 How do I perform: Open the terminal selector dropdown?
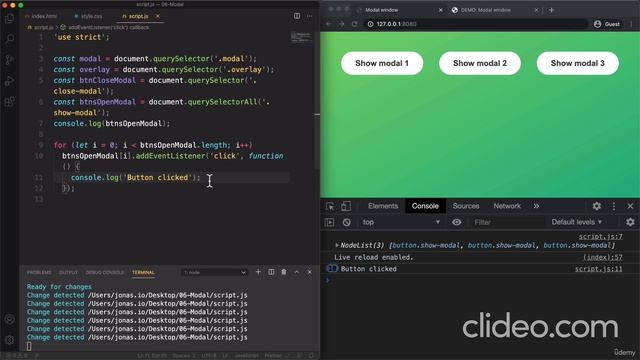click(214, 272)
